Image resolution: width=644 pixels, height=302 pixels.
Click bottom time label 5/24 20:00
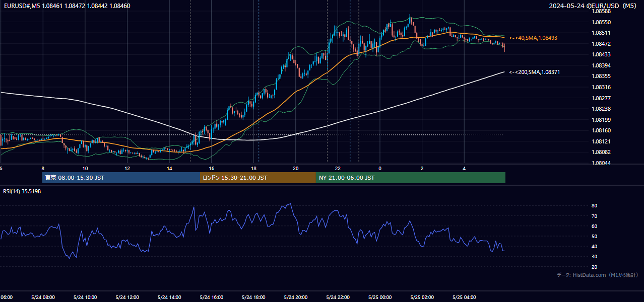point(296,297)
